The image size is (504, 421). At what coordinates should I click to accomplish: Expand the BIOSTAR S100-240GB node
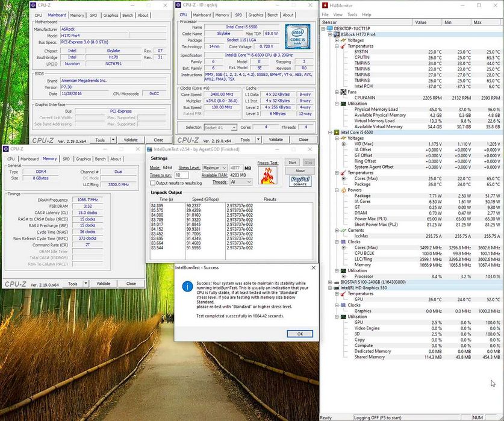click(x=330, y=282)
